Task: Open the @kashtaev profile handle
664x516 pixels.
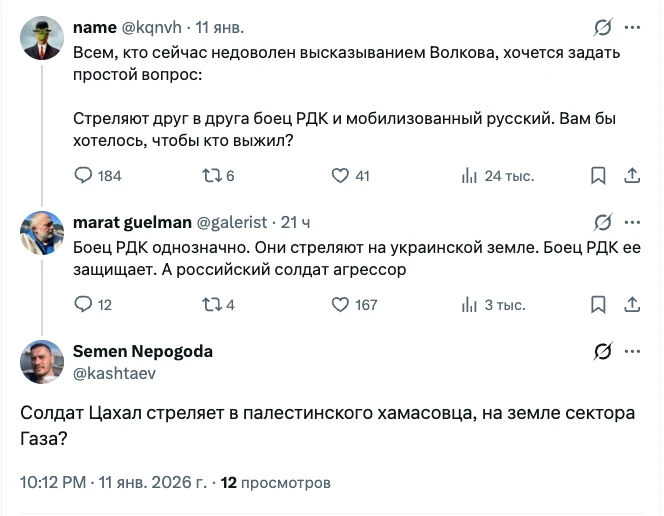Action: coord(114,373)
